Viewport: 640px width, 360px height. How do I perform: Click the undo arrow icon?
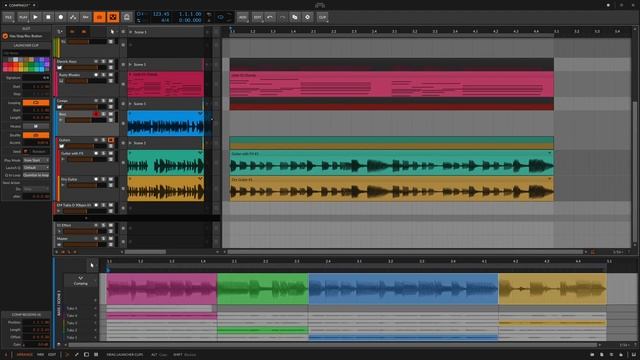pyautogui.click(x=270, y=17)
